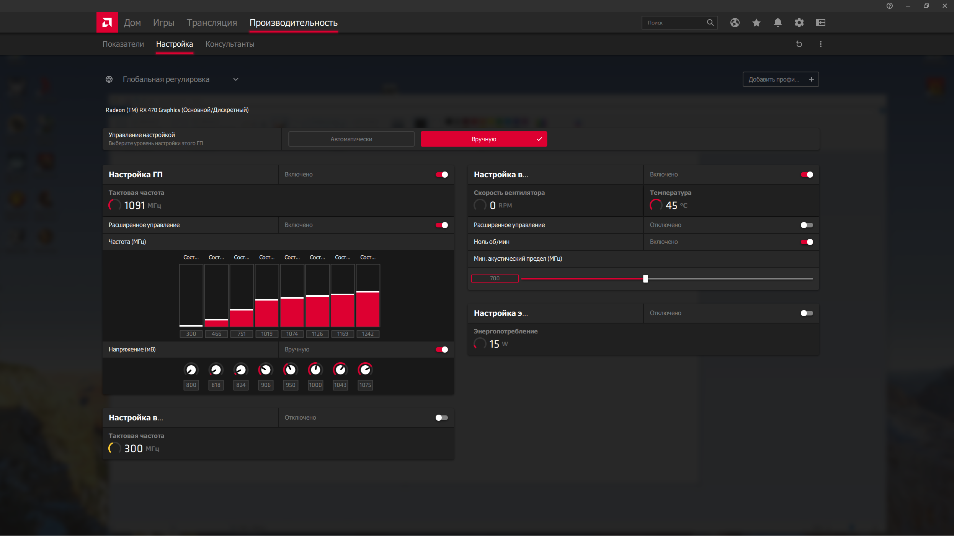Screen dimensions: 980x536
Task: Open the Игры top menu tab
Action: [x=163, y=23]
